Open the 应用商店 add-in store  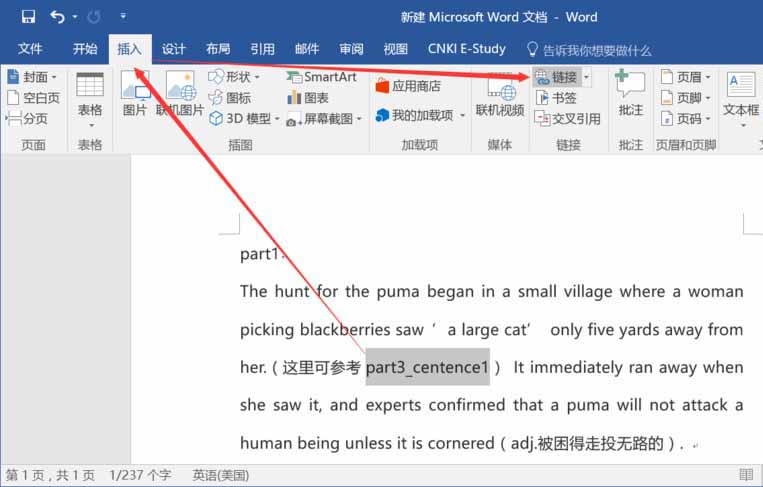408,86
